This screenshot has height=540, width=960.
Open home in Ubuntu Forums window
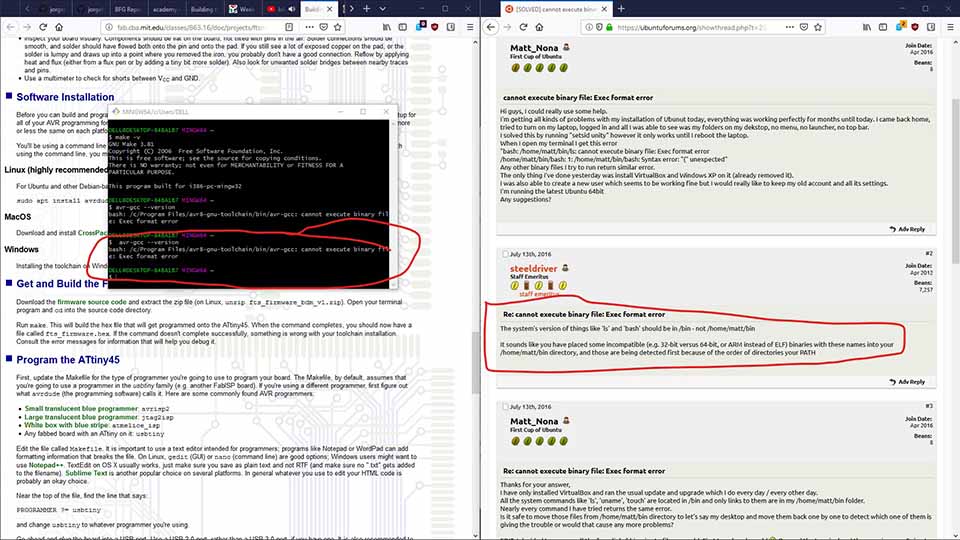[539, 27]
